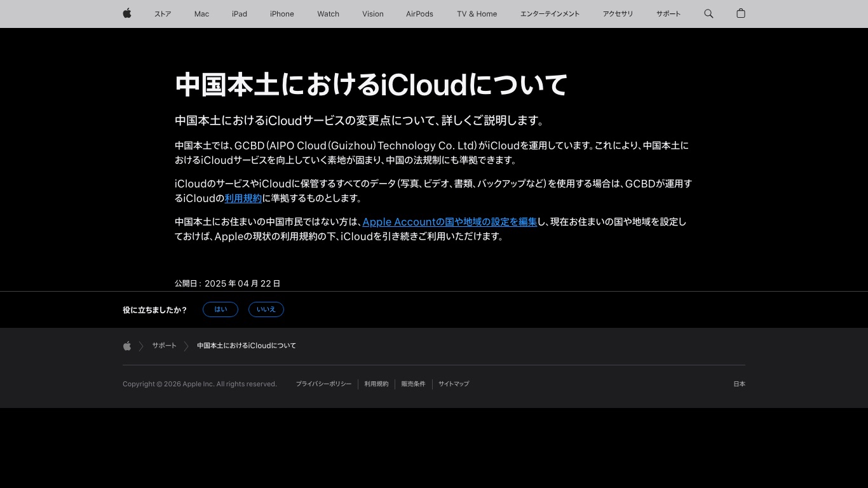Screen dimensions: 868x488
Task: Open the ストア menu item
Action: tap(163, 14)
